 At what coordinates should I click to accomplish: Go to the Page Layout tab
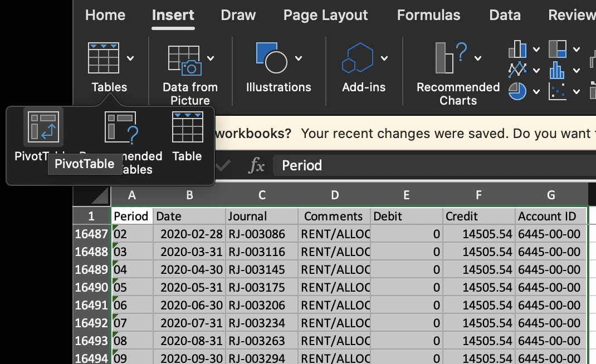coord(325,15)
